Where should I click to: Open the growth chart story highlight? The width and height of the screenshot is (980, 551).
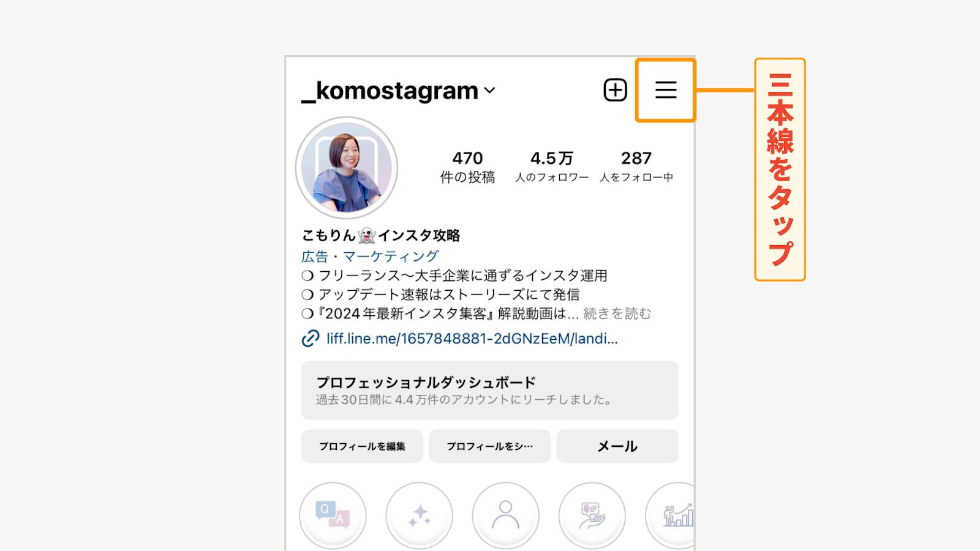(x=670, y=515)
